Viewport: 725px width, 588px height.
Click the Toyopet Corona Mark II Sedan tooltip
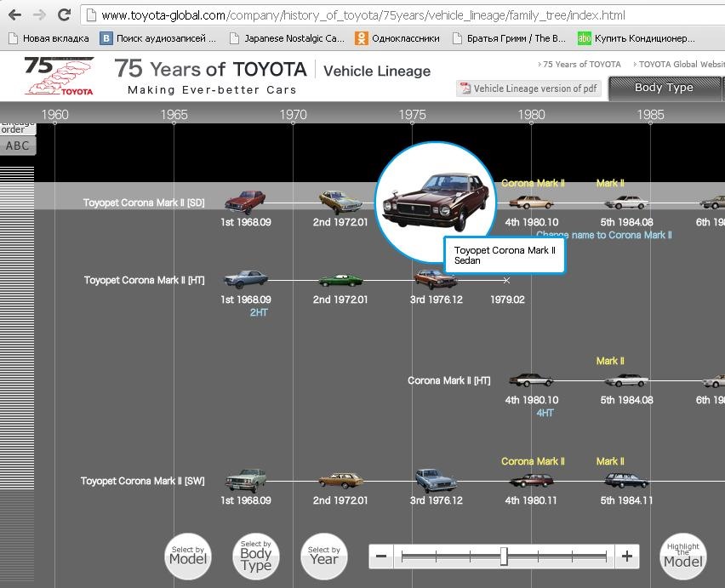(505, 255)
